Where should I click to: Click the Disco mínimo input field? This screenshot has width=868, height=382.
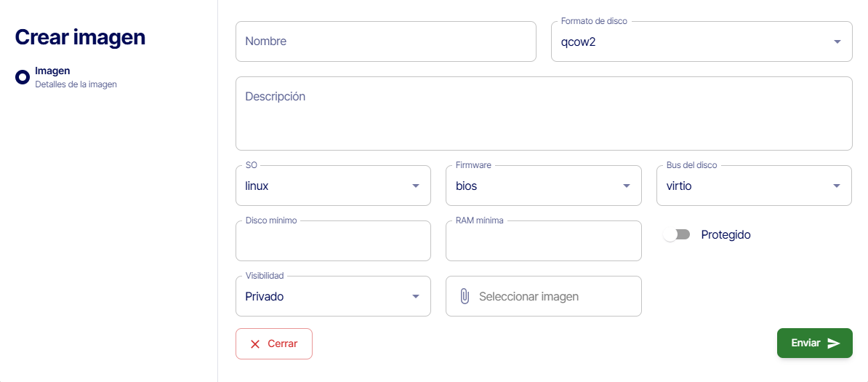[333, 242]
